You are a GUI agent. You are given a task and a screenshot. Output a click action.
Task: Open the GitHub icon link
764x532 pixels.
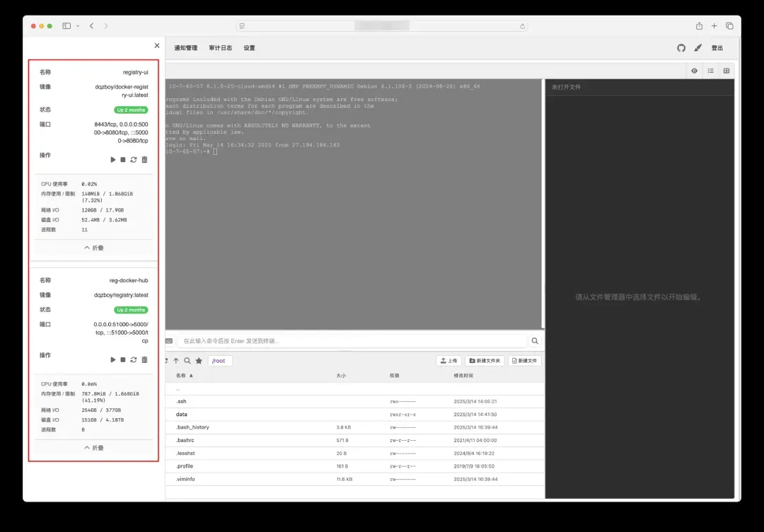click(681, 48)
